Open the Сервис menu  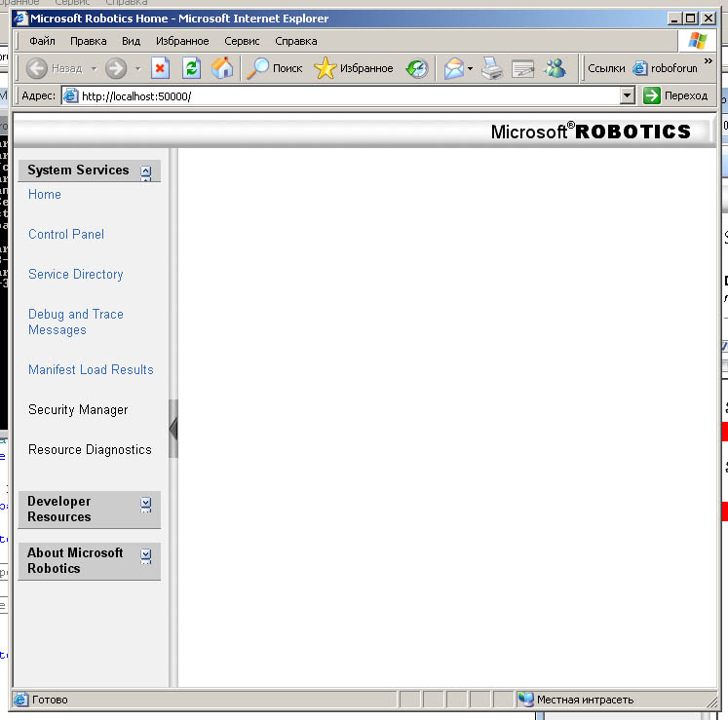(x=242, y=41)
